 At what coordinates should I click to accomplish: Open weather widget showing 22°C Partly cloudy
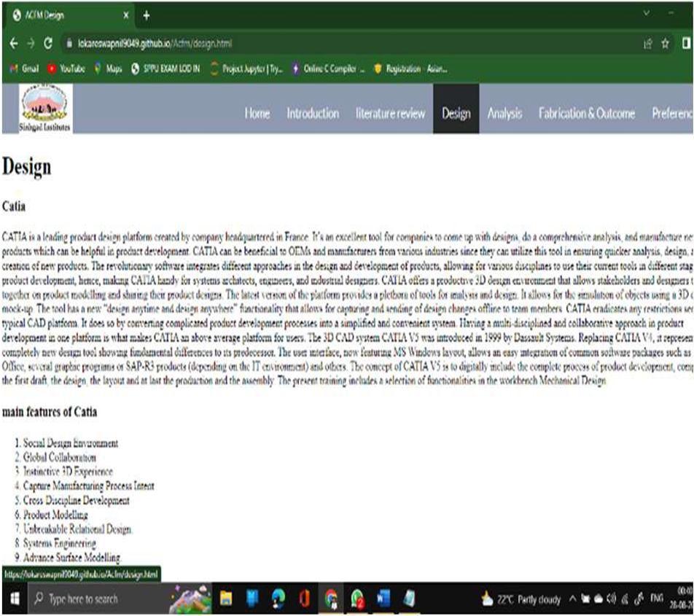(521, 600)
